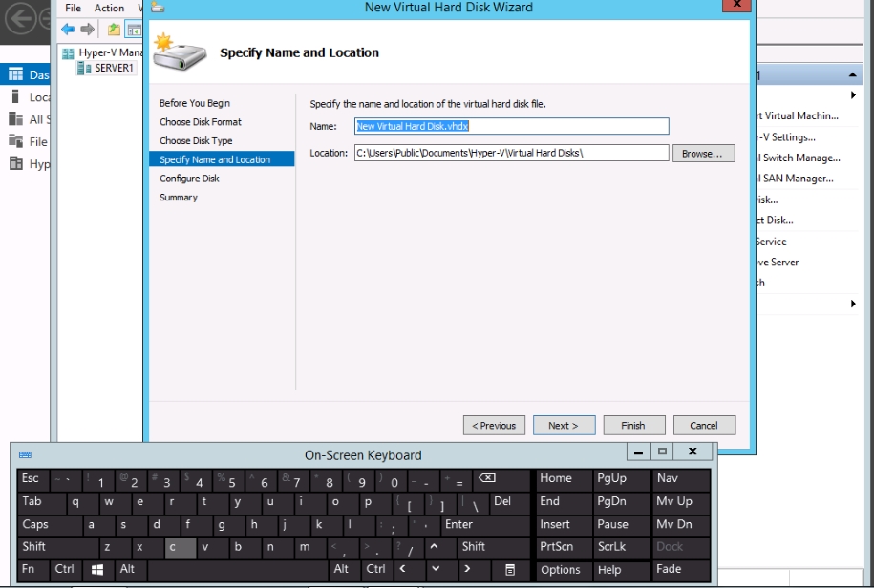Collapse the Actions pane section header arrow
The width and height of the screenshot is (874, 588).
(x=853, y=75)
